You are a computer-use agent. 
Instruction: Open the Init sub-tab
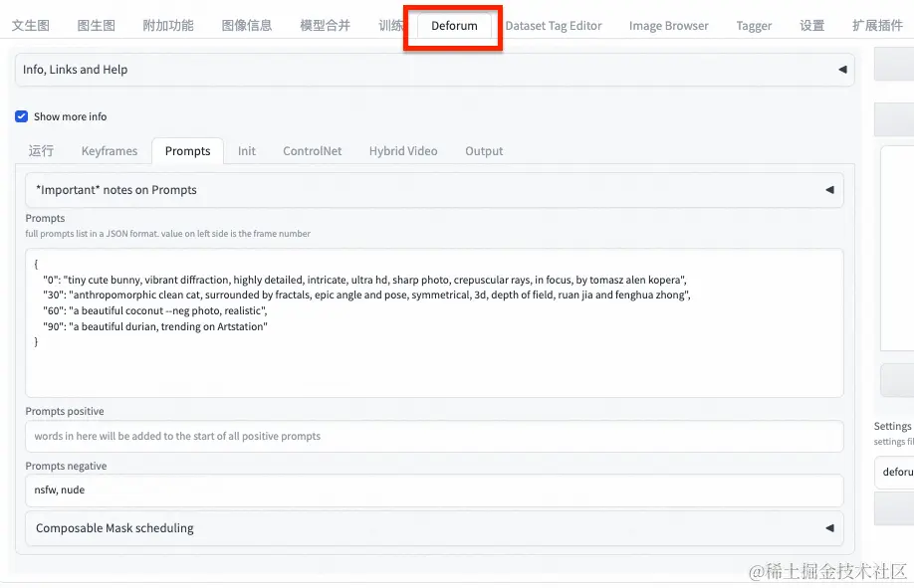click(x=247, y=151)
